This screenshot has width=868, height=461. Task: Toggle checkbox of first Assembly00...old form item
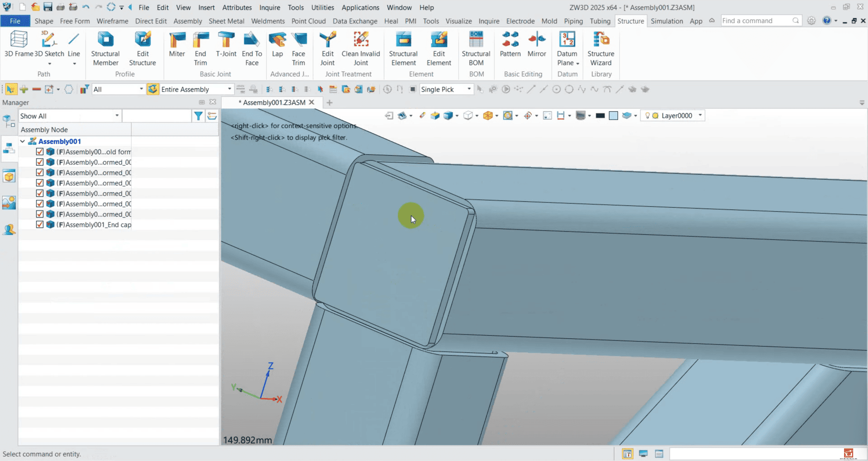(x=40, y=152)
